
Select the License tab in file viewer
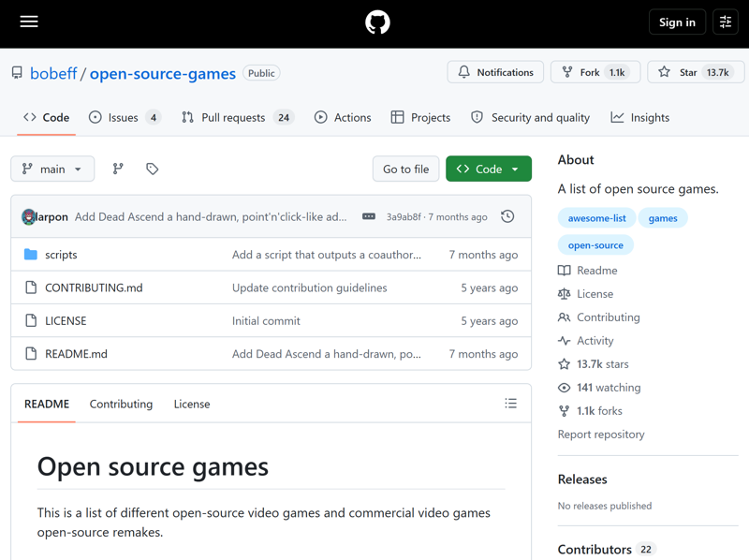[192, 404]
